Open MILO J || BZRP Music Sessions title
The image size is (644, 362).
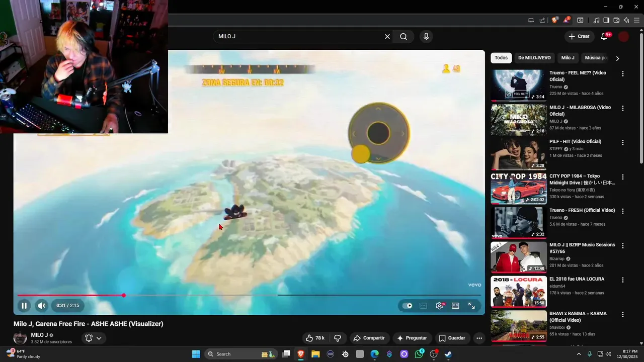tap(582, 248)
